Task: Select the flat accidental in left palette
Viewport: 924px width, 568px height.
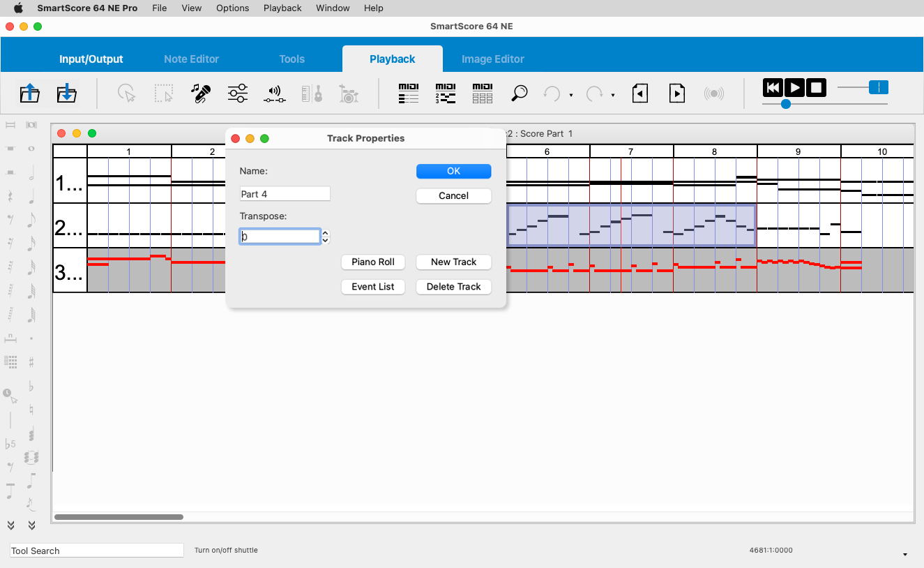Action: point(31,386)
